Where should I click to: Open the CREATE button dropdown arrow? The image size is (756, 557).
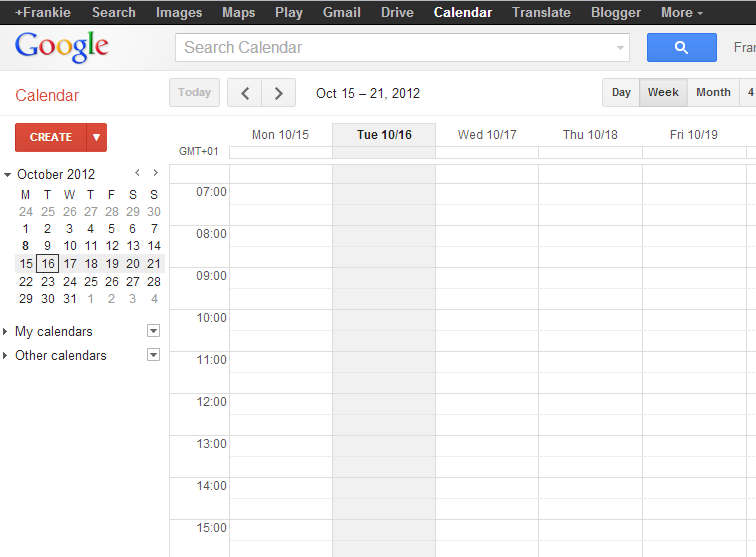[97, 137]
